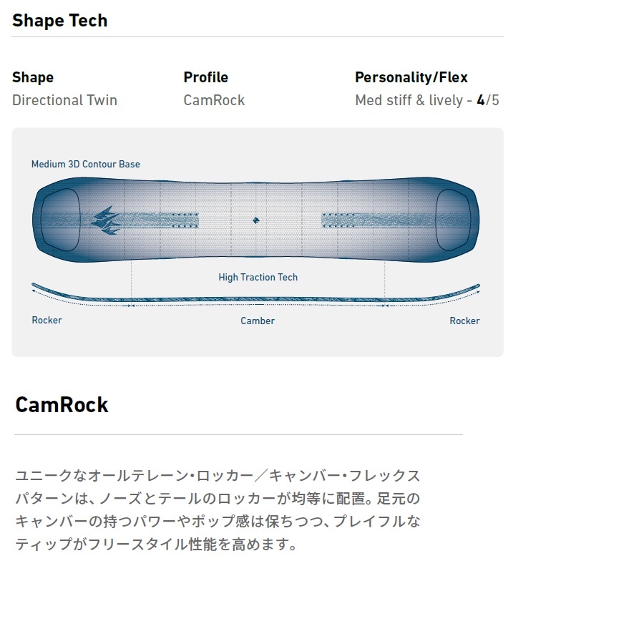Click the left Rocker label

[47, 320]
